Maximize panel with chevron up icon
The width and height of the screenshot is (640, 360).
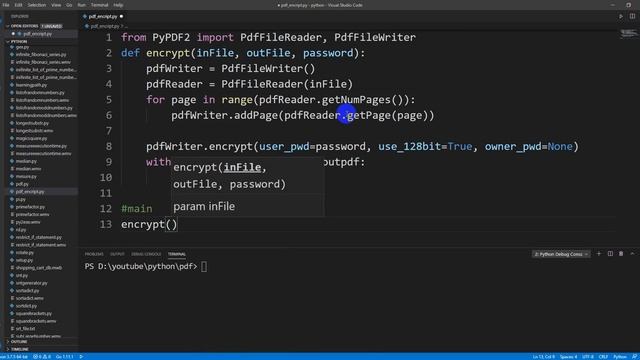(632, 254)
